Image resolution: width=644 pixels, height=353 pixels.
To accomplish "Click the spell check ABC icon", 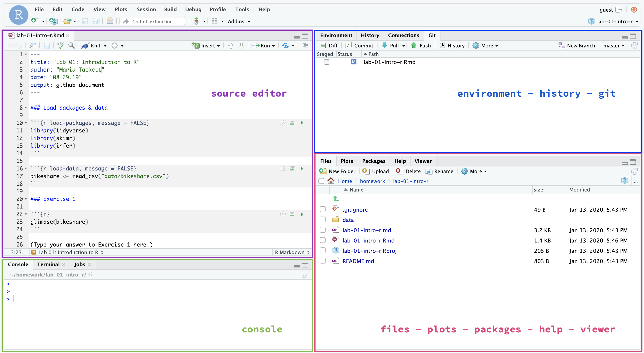I will tap(60, 45).
